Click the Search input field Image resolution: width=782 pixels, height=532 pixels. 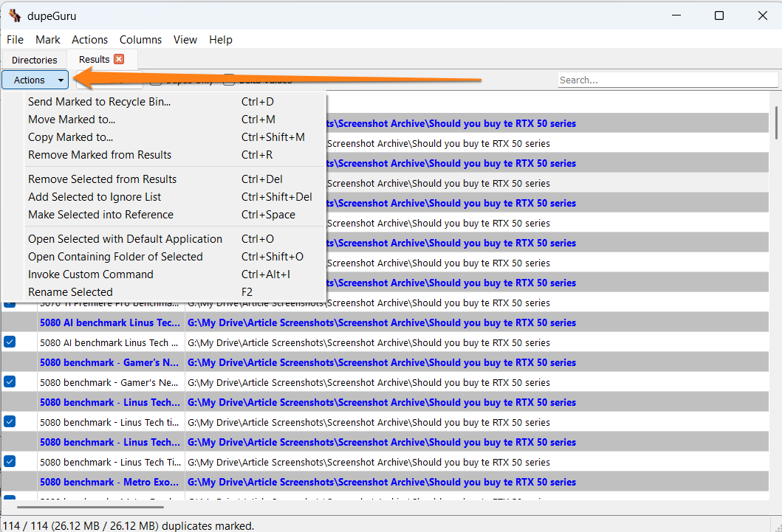667,80
